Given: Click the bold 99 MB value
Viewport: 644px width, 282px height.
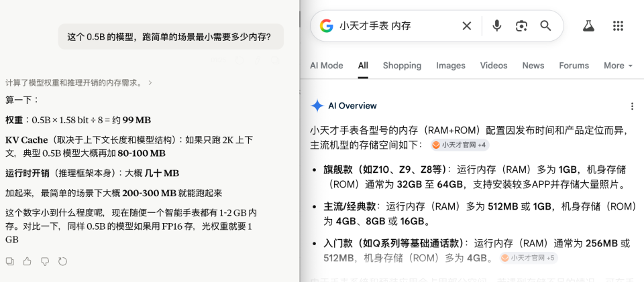Looking at the screenshot, I should pyautogui.click(x=137, y=120).
